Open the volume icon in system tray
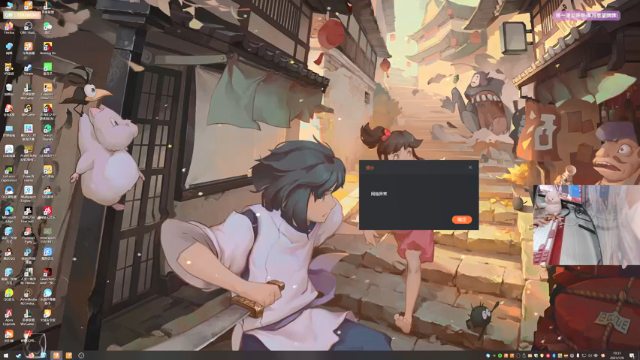The width and height of the screenshot is (640, 360). point(590,356)
